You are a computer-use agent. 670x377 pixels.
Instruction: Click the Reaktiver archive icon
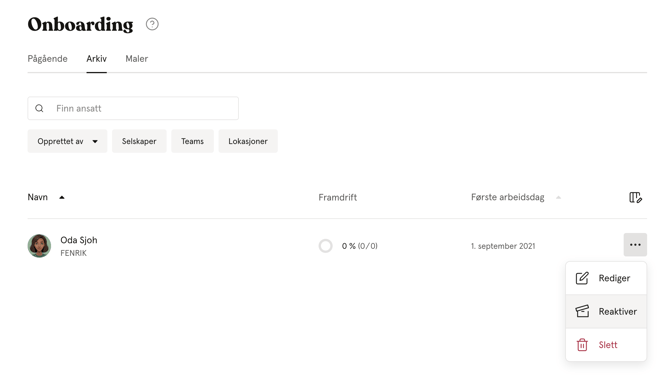582,311
